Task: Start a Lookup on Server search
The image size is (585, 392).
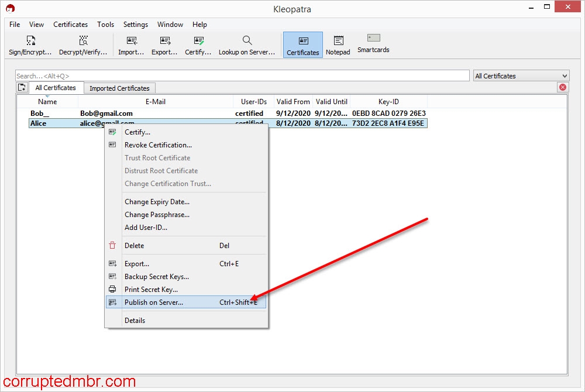Action: pyautogui.click(x=247, y=44)
